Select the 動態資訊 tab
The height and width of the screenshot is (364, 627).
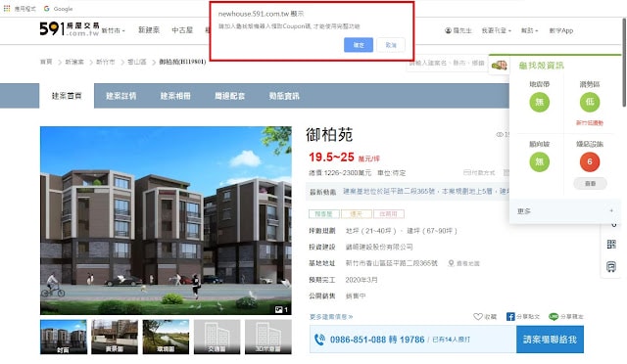pos(284,96)
